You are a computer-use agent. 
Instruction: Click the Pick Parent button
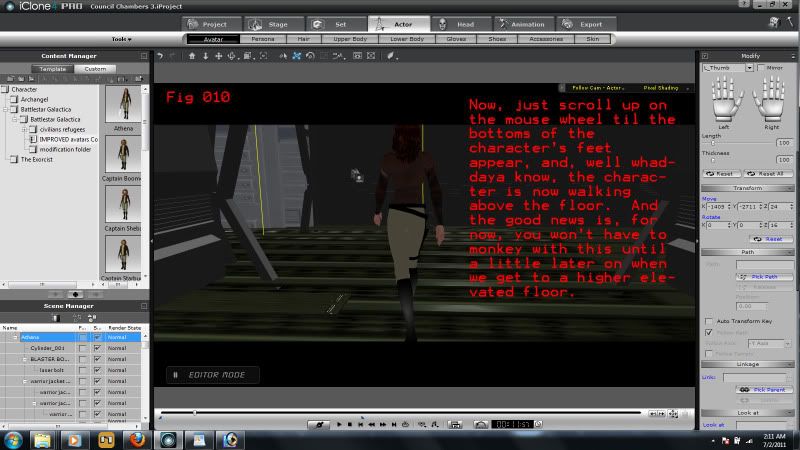[x=764, y=390]
